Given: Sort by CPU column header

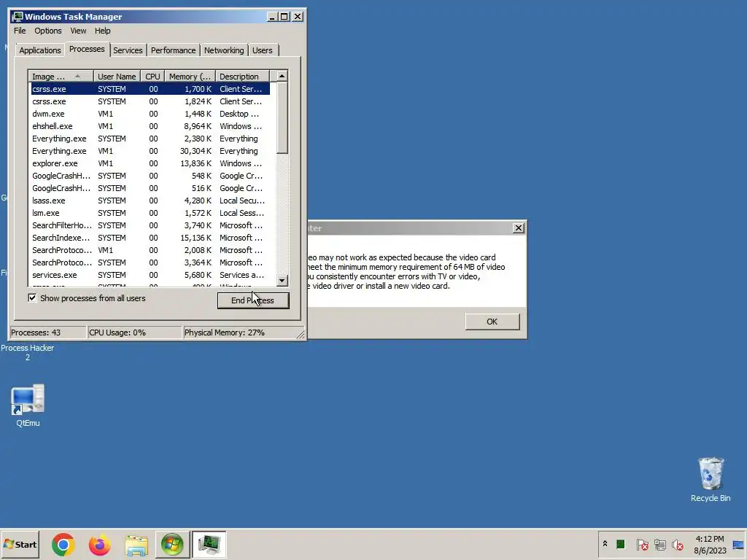Looking at the screenshot, I should [x=152, y=76].
